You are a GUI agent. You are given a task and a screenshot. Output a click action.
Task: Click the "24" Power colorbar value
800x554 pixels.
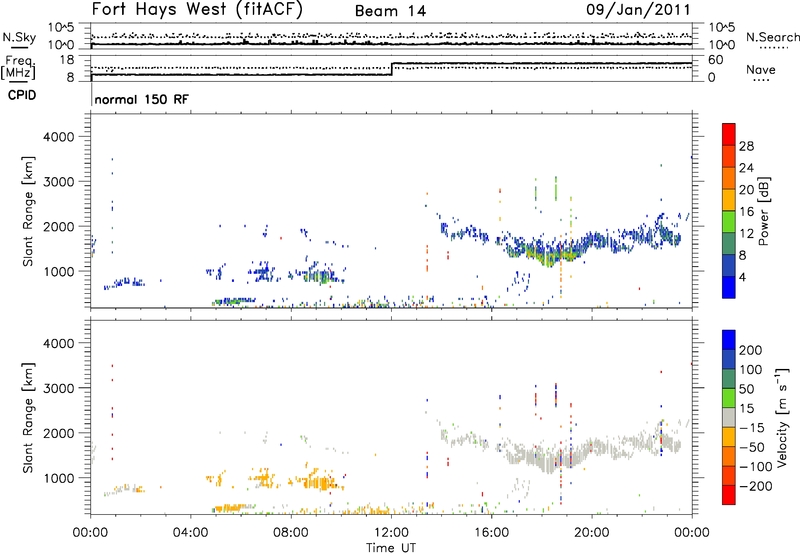coord(746,168)
